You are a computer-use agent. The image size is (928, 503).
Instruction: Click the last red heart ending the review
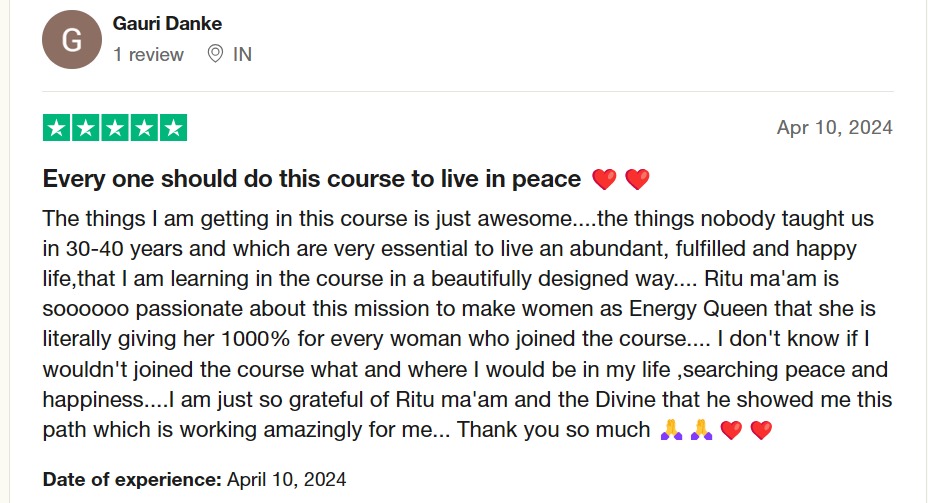coord(762,431)
